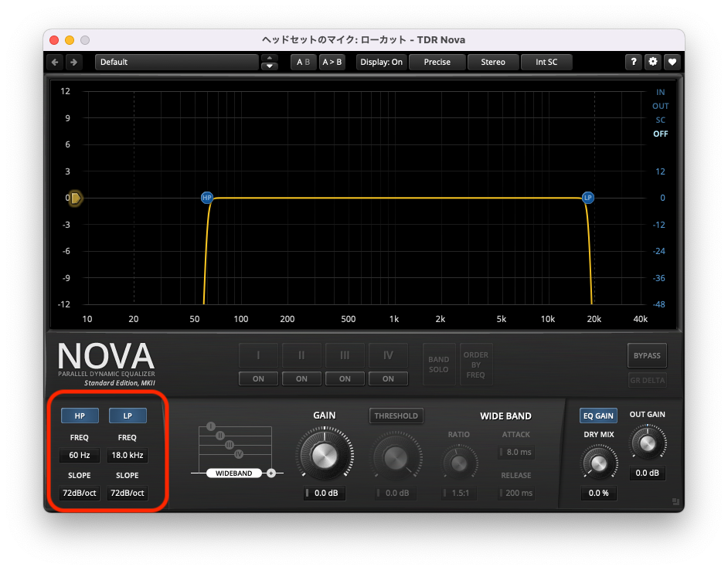
Task: Select the HP node on the EQ curve
Action: [x=206, y=198]
